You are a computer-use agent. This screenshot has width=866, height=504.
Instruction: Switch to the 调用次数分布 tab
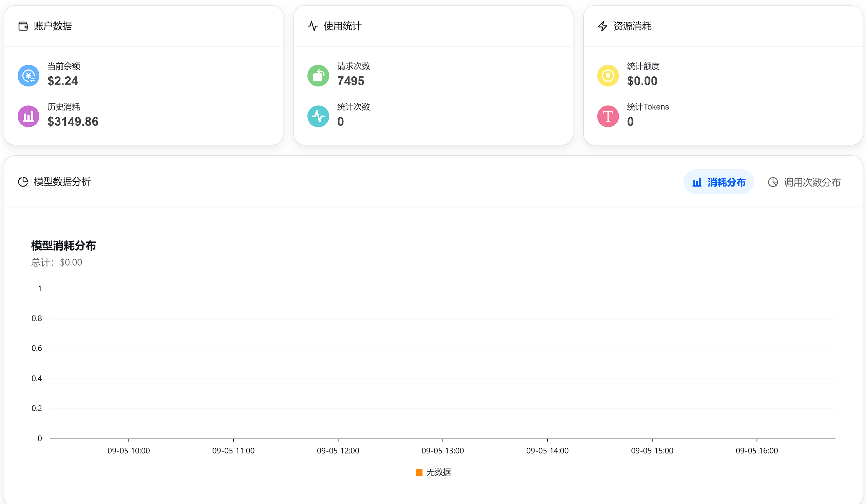tap(804, 182)
